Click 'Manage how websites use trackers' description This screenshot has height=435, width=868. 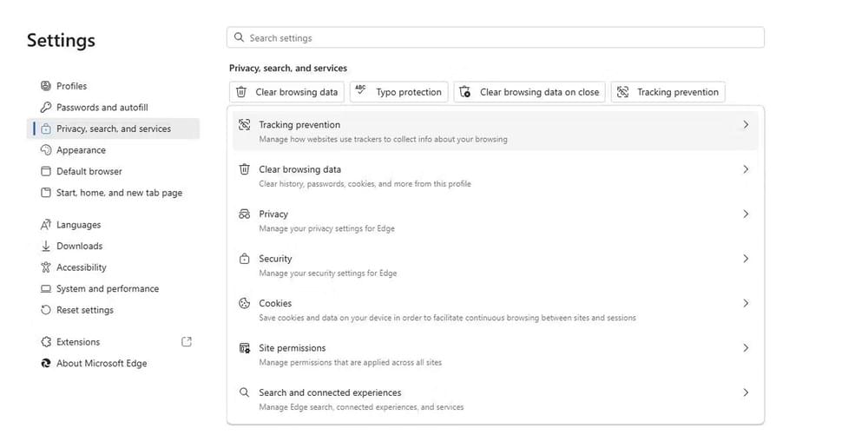(383, 139)
